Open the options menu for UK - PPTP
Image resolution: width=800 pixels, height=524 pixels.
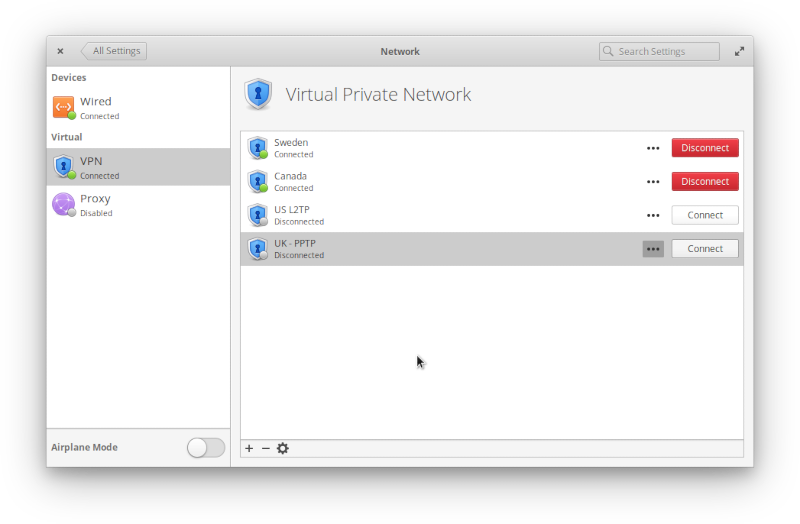pos(653,249)
